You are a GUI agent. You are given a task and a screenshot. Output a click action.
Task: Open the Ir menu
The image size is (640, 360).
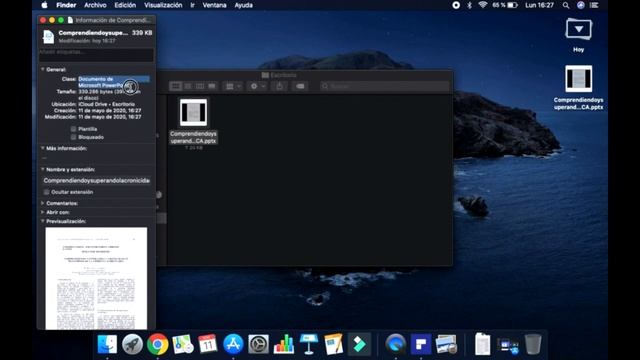(192, 5)
